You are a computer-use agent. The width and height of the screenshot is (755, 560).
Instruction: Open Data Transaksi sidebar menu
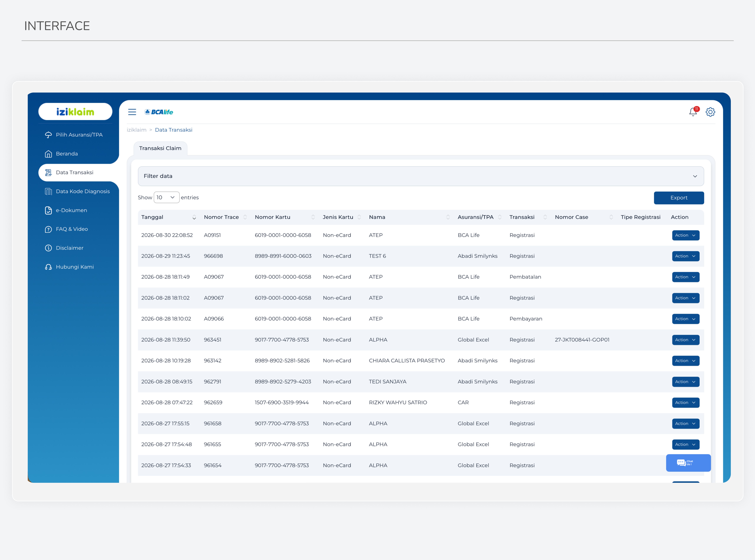79,173
